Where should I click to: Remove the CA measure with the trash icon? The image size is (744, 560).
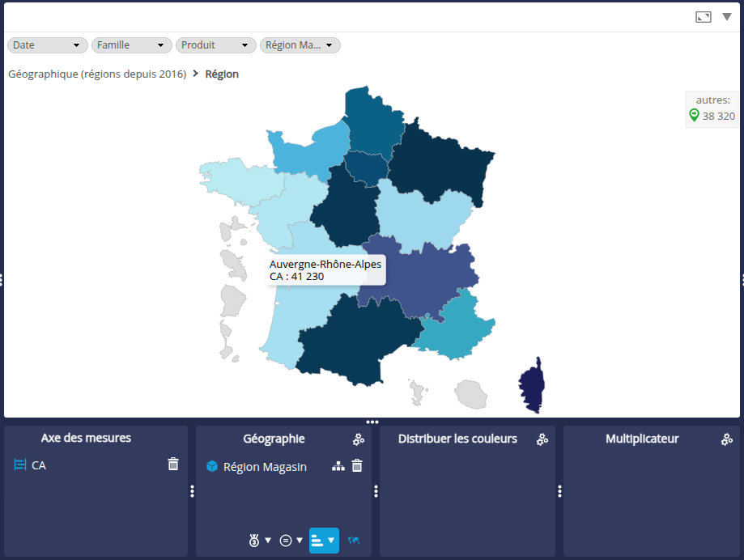point(172,465)
